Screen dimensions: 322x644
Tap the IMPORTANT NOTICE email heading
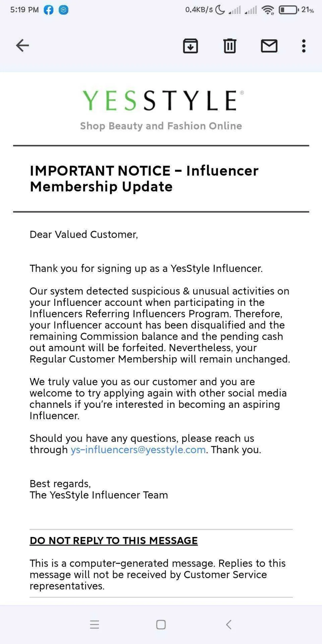click(144, 178)
